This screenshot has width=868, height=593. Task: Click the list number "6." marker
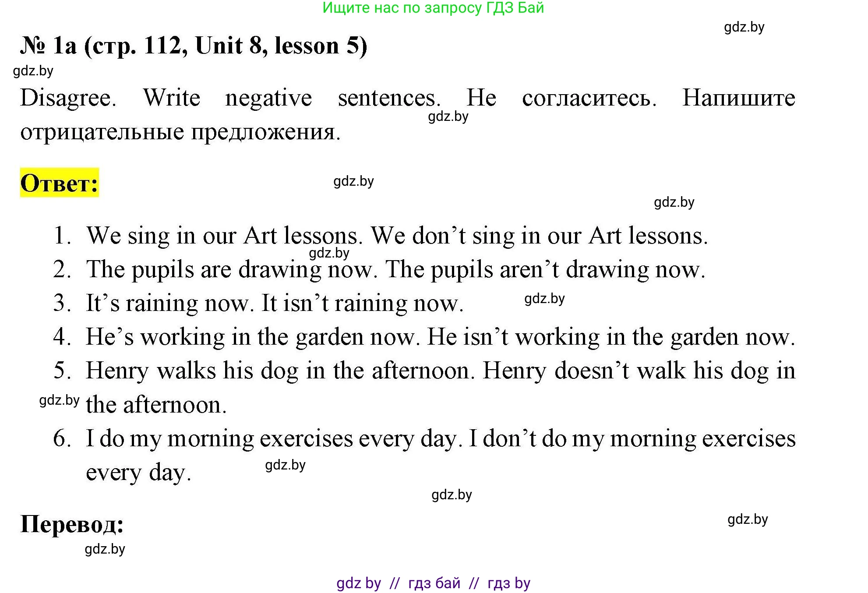click(62, 438)
